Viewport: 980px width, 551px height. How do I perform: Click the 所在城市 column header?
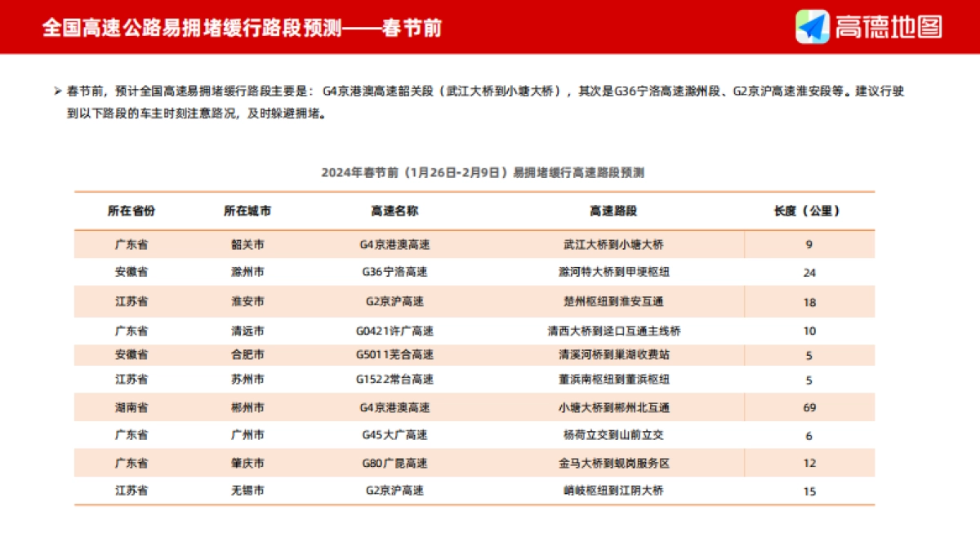[x=249, y=210]
